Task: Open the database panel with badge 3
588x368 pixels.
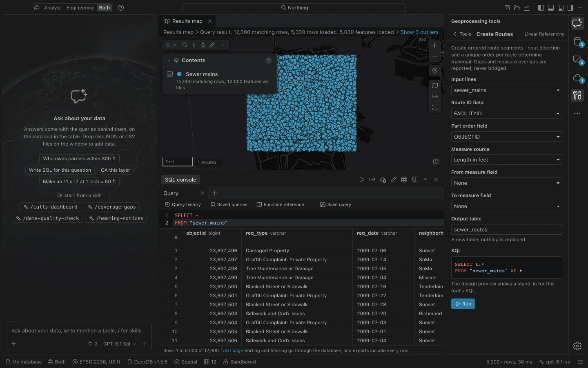Action: click(x=577, y=41)
